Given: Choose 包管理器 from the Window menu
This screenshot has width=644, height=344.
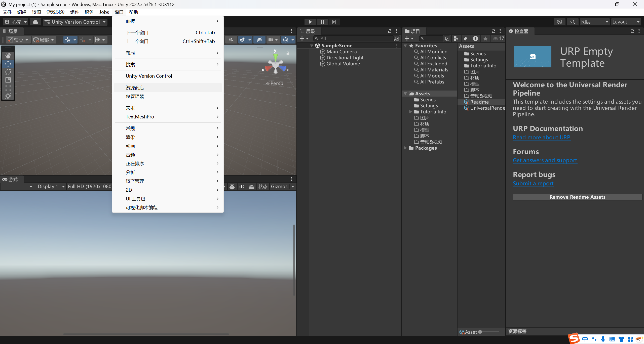Looking at the screenshot, I should [x=135, y=97].
